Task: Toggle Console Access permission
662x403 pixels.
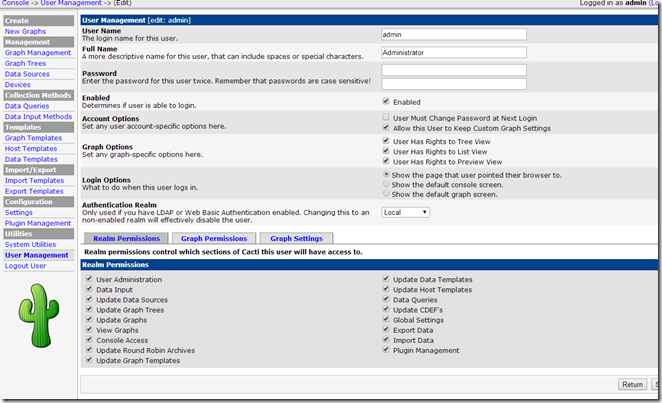Action: click(x=89, y=339)
